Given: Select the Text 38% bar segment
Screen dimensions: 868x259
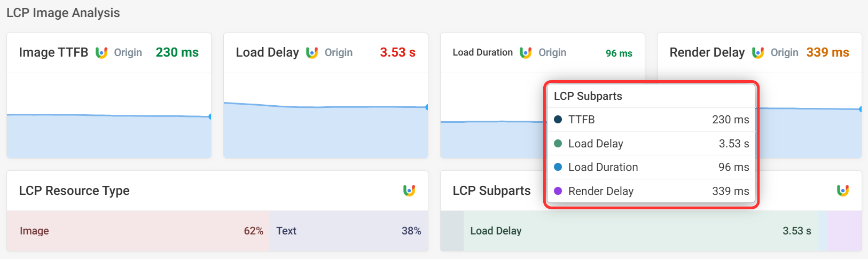Looking at the screenshot, I should coord(349,231).
